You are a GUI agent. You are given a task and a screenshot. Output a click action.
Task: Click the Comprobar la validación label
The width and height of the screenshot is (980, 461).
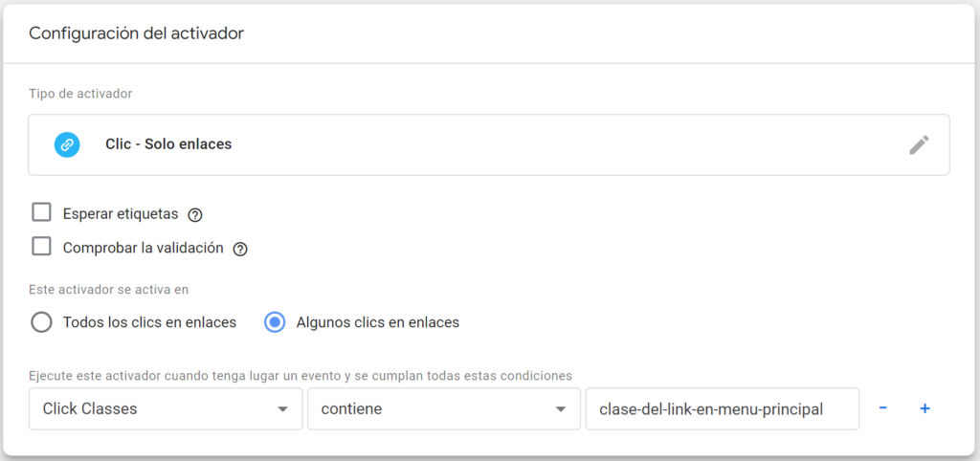pyautogui.click(x=144, y=248)
